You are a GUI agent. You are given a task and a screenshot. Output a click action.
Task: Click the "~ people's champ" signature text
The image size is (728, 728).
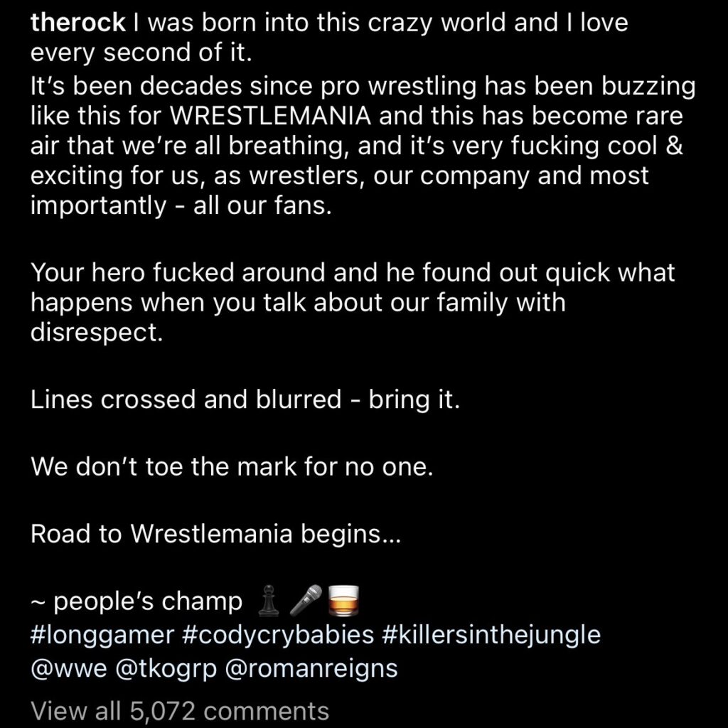pyautogui.click(x=136, y=601)
